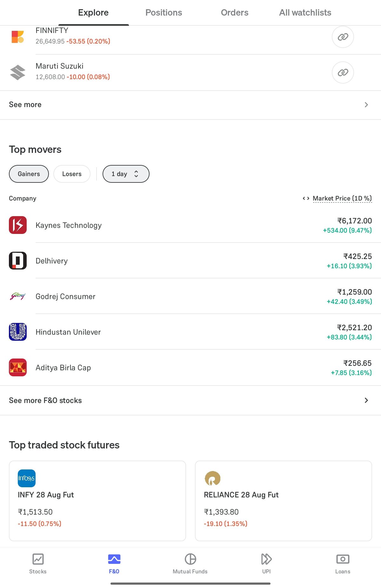Expand See more F&O stocks
Screen dimensions: 381x588
pyautogui.click(x=190, y=400)
